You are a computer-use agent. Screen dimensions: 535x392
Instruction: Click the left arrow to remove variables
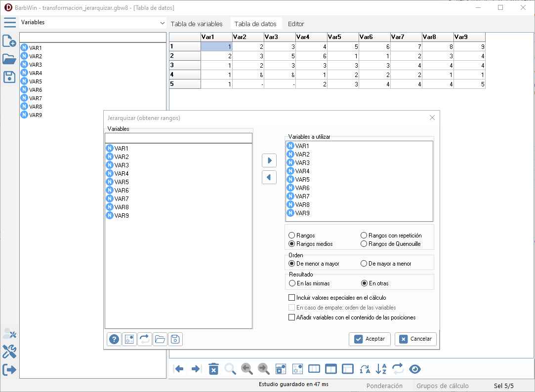pyautogui.click(x=269, y=177)
